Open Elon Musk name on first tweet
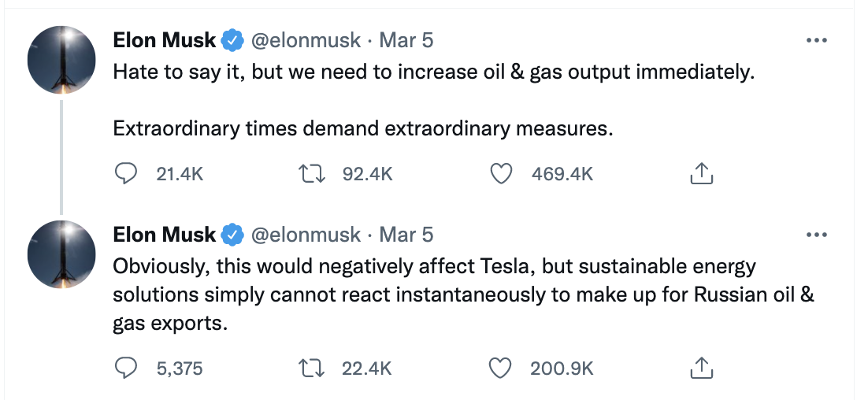The image size is (868, 400). point(164,40)
